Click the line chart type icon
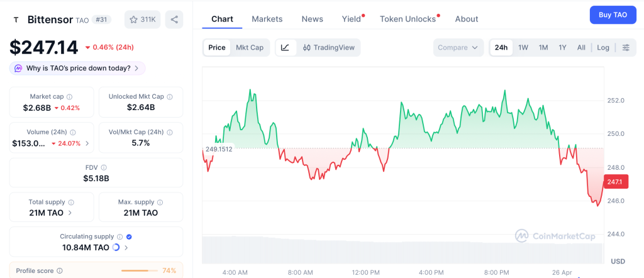 pos(285,47)
